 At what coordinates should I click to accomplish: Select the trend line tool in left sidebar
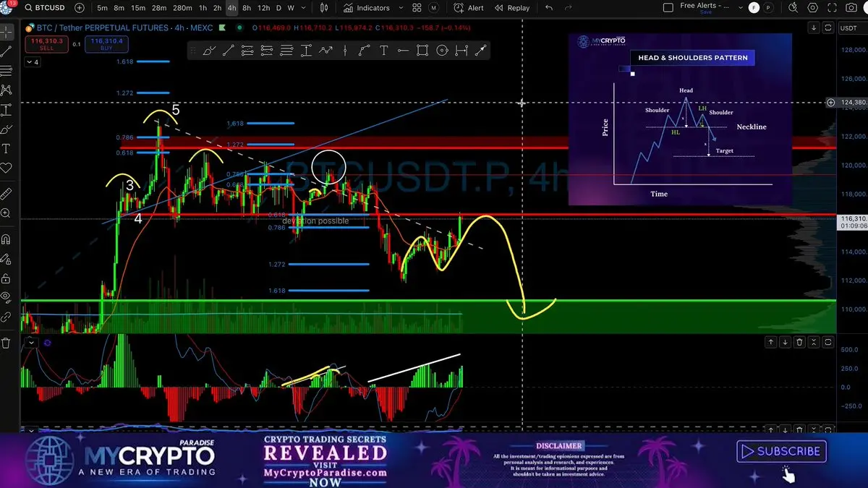(7, 52)
